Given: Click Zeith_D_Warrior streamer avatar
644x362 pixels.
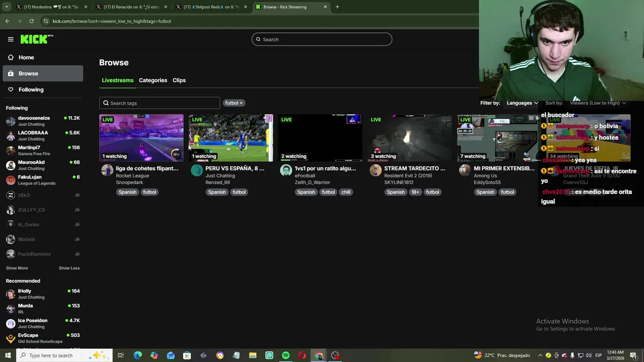Looking at the screenshot, I should click(x=286, y=170).
